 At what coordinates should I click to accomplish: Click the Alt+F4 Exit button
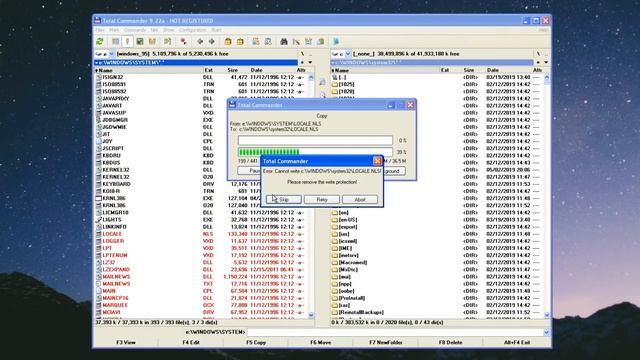click(x=517, y=342)
